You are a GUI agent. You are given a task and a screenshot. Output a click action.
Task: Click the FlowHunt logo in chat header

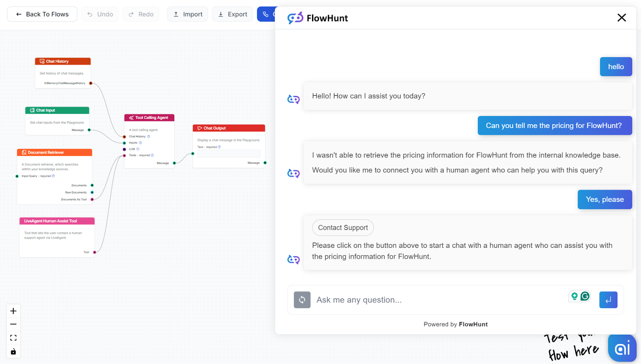317,18
